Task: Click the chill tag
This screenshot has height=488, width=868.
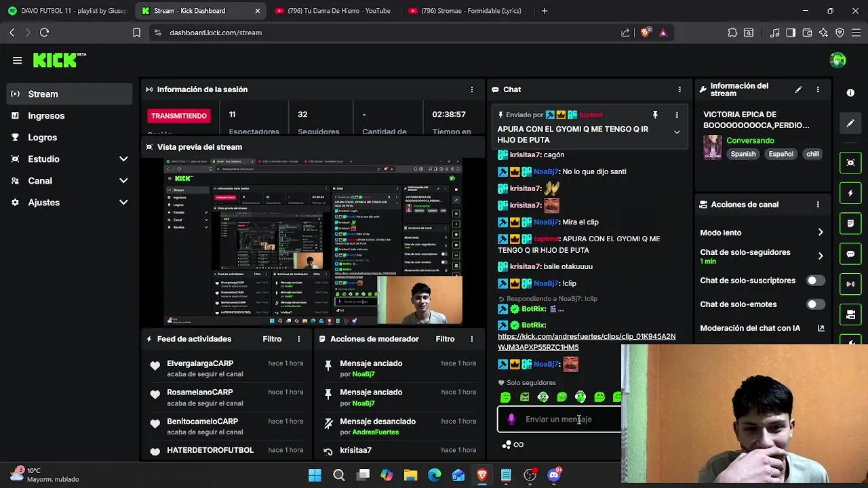Action: [x=812, y=154]
